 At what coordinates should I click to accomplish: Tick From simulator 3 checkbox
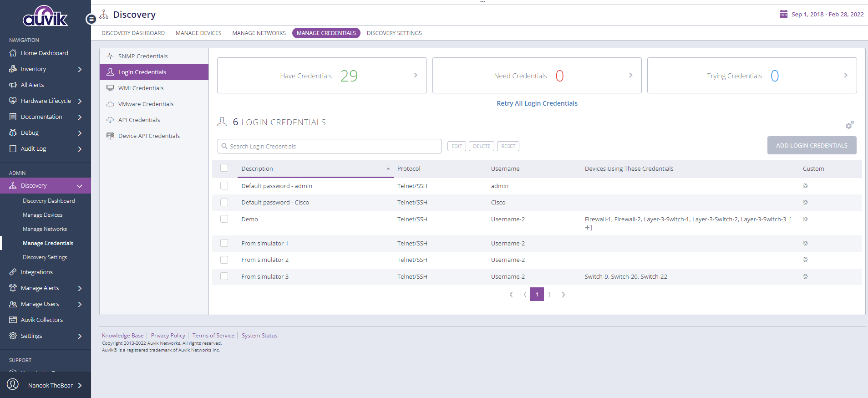[x=224, y=276]
